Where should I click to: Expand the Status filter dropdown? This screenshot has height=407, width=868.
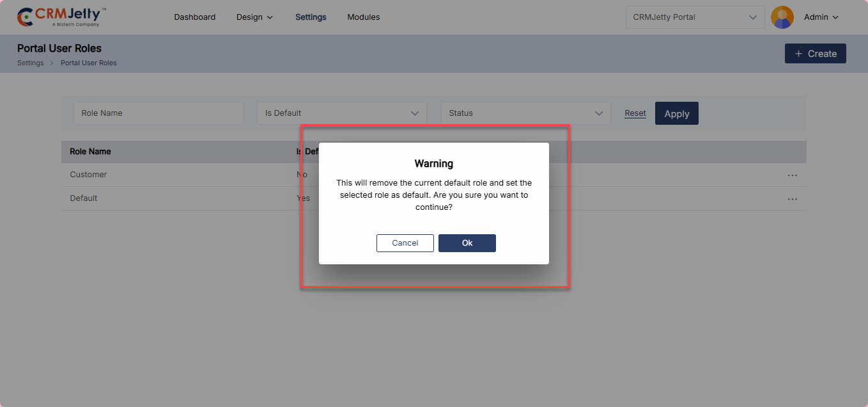(x=525, y=113)
